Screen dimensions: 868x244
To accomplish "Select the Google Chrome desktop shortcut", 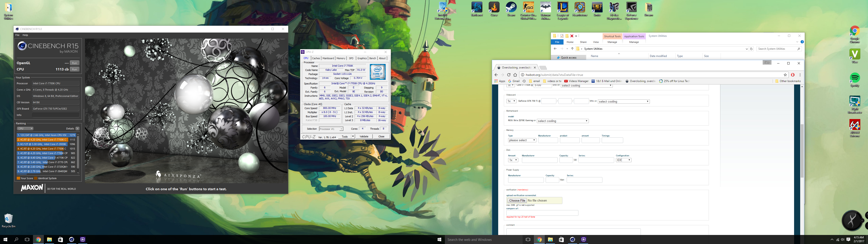I will pos(854,34).
